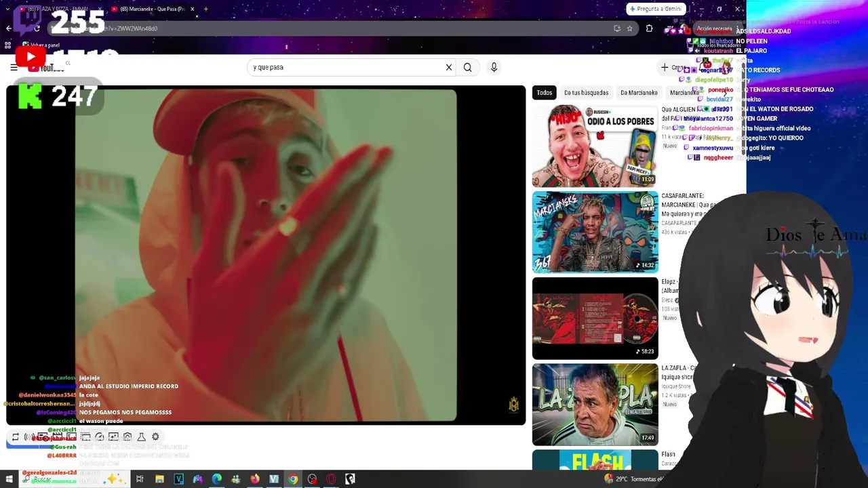
Task: Clear the YouTube search box text
Action: [448, 67]
